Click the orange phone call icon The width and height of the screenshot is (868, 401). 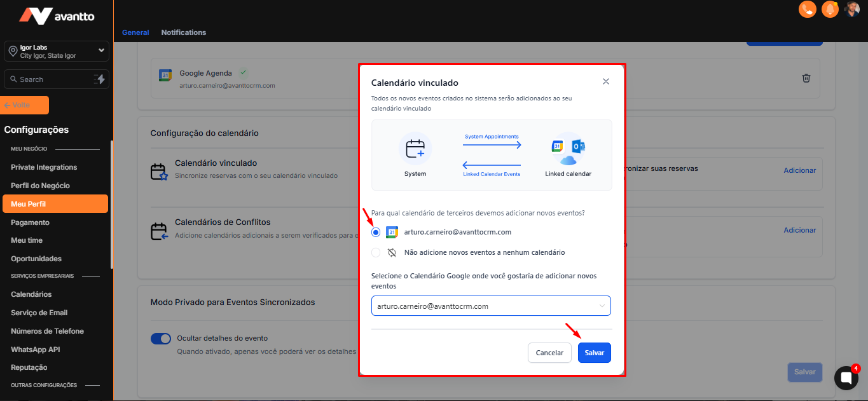[x=808, y=9]
